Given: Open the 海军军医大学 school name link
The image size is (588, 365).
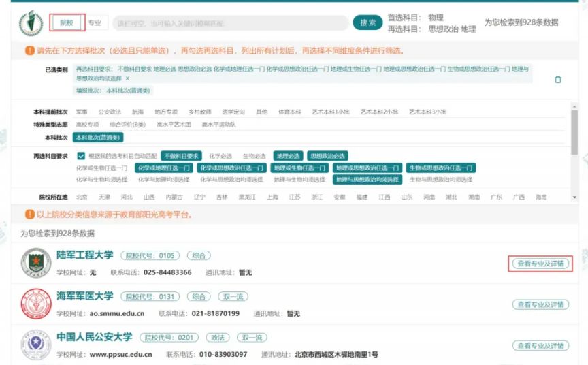Looking at the screenshot, I should click(85, 296).
